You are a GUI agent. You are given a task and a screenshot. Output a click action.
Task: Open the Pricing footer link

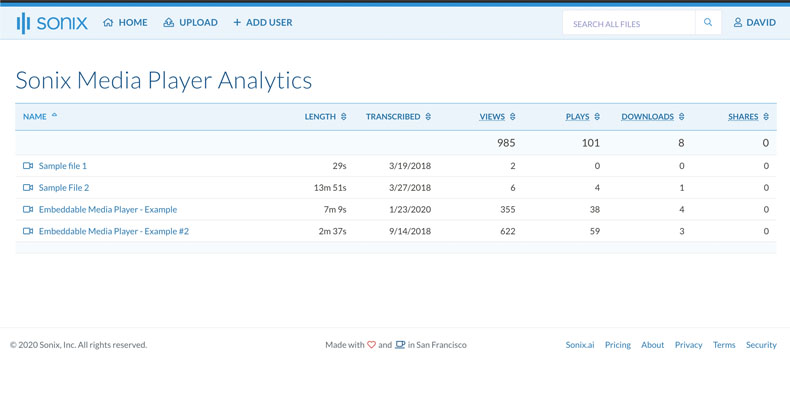click(x=618, y=345)
